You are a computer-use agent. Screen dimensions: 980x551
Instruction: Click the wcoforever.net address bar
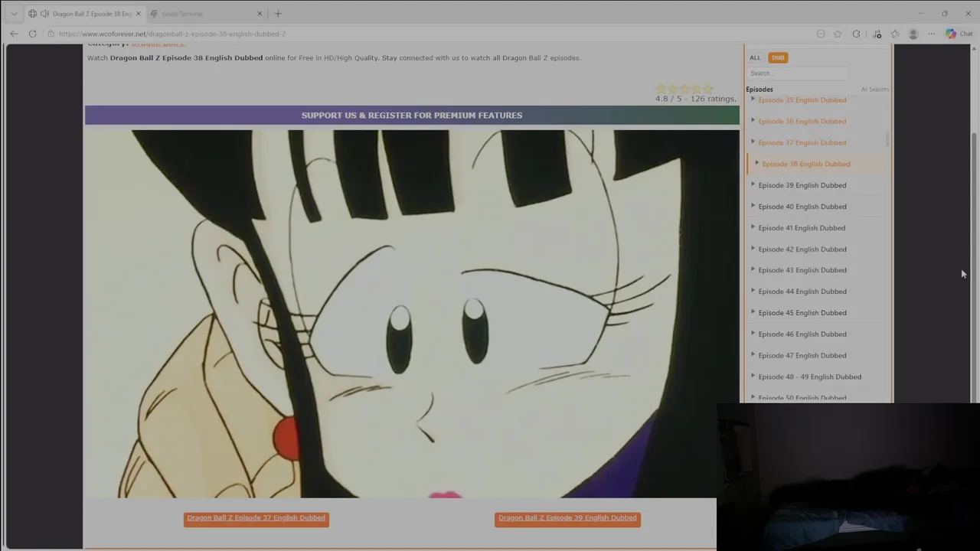point(429,34)
